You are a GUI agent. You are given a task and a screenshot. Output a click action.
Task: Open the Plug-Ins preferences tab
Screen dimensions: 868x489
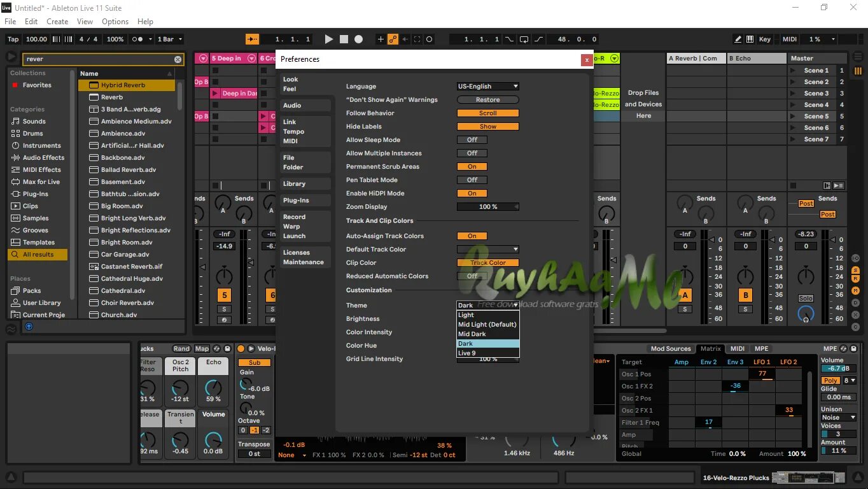click(x=305, y=201)
